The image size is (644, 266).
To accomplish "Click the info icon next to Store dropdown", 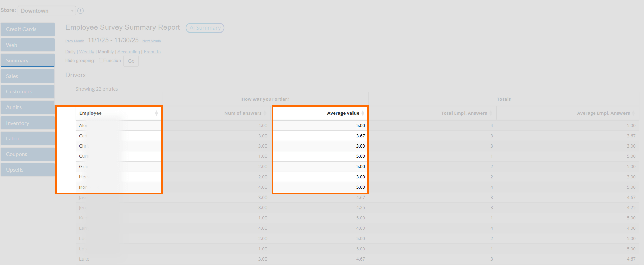I will click(80, 11).
